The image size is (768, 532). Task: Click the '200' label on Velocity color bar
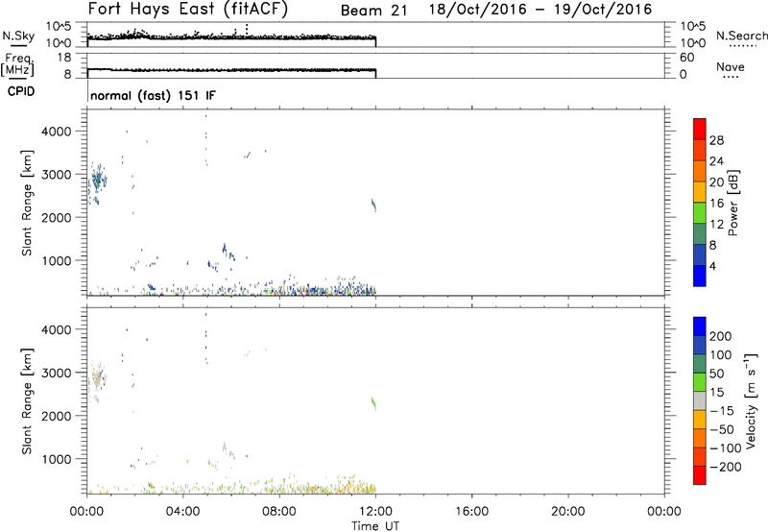(x=721, y=336)
